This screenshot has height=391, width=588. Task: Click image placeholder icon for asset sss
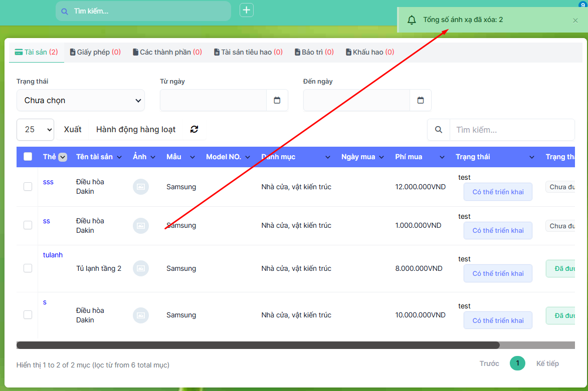(141, 187)
